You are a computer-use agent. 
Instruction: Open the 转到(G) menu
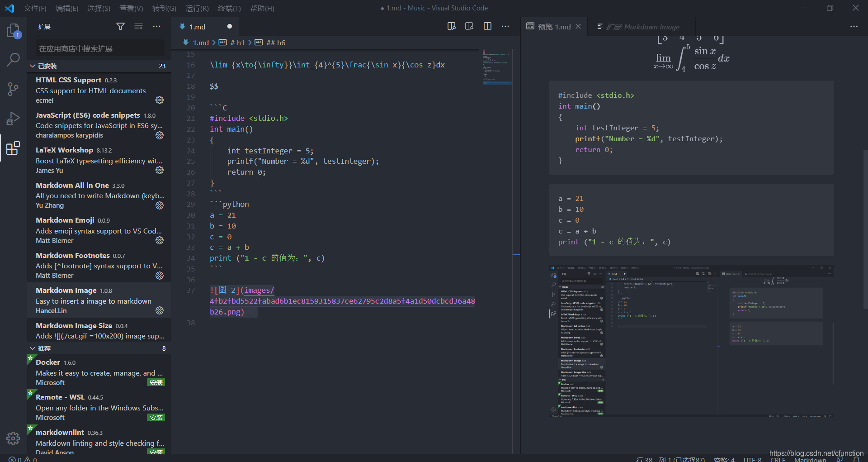164,8
